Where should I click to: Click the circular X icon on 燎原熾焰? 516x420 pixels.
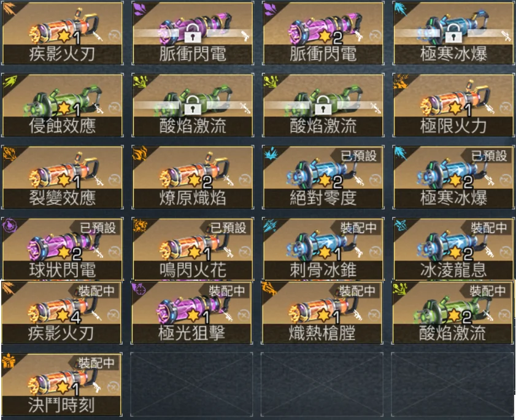(x=245, y=180)
